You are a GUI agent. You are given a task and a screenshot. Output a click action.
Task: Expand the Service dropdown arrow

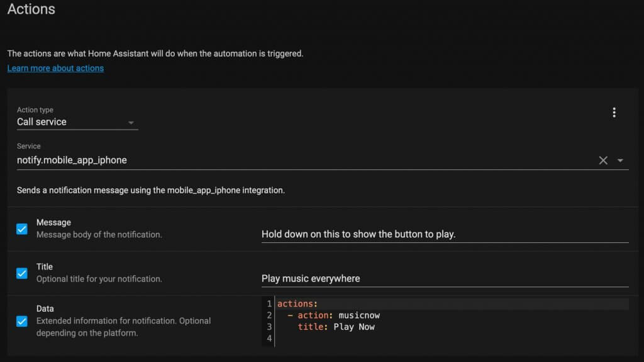pos(620,161)
